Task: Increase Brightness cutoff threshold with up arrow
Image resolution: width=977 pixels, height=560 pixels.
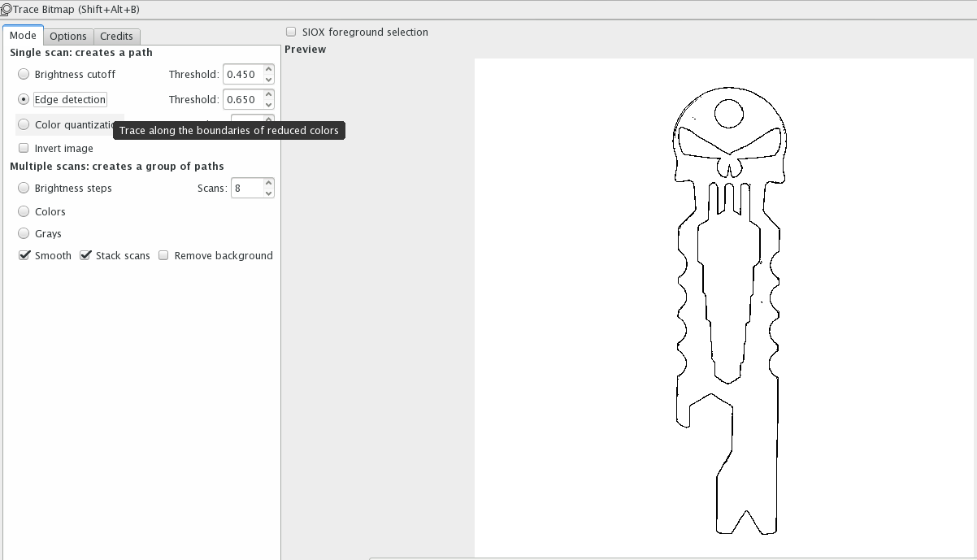Action: coord(269,70)
